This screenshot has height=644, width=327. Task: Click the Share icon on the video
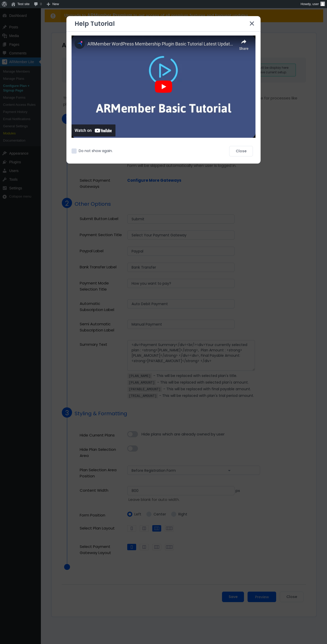[x=244, y=45]
